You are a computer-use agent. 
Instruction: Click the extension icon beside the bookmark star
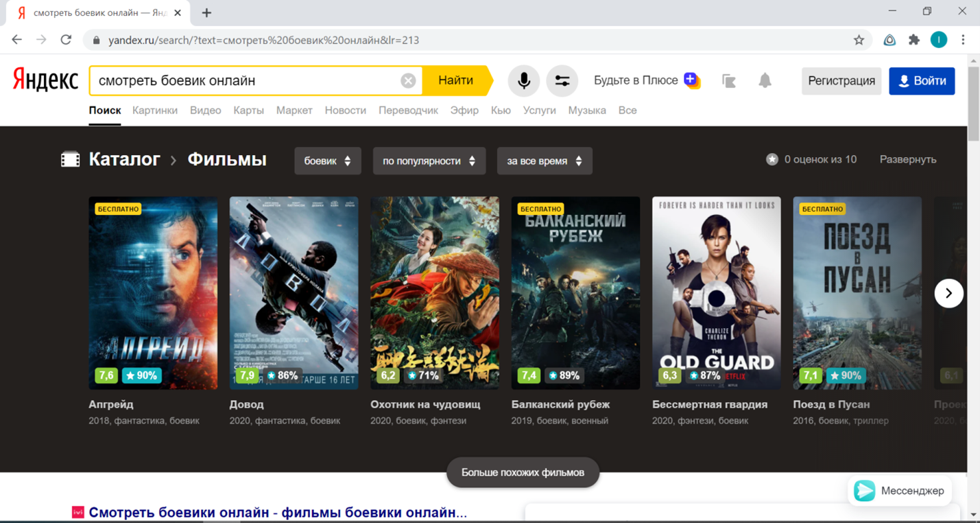(889, 40)
